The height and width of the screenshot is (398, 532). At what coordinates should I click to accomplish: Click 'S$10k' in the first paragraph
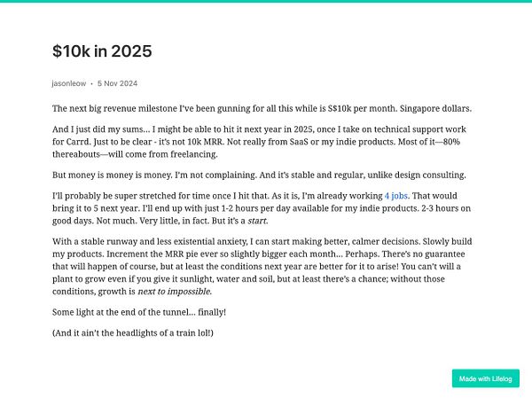340,108
